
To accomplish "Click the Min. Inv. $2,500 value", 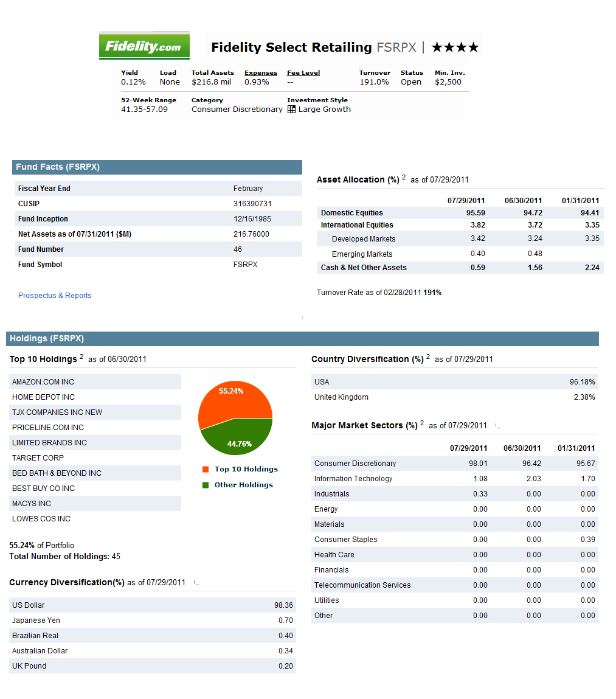I will [x=448, y=82].
